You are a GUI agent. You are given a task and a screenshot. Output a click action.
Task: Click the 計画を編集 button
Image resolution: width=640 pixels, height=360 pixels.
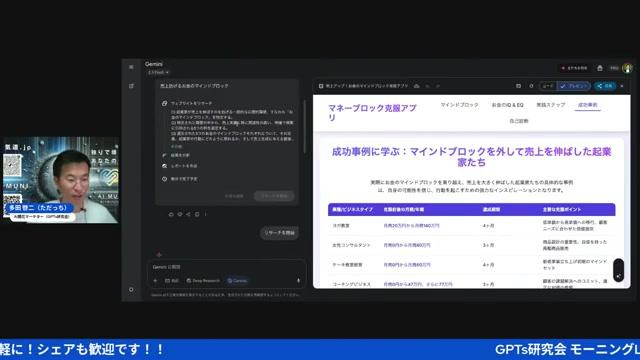234,196
